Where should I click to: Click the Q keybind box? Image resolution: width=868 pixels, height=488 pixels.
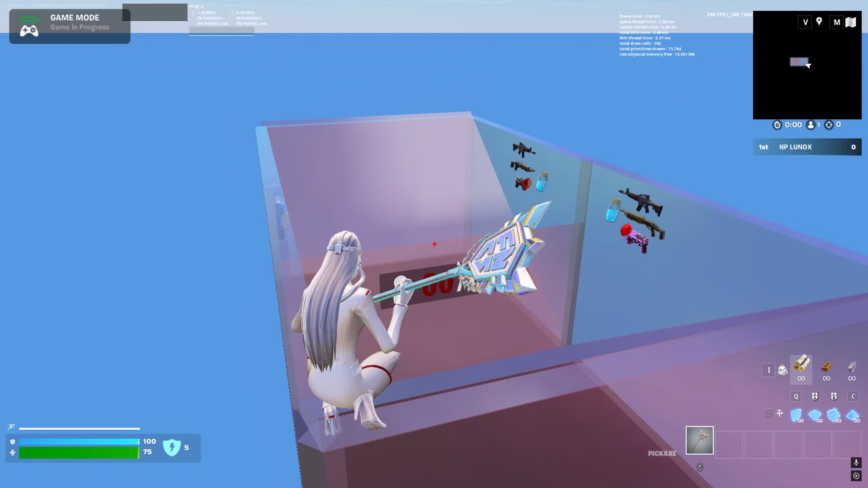coord(796,396)
